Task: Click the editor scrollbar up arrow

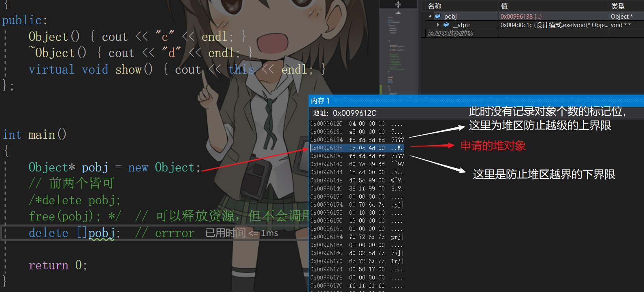Action: (398, 13)
